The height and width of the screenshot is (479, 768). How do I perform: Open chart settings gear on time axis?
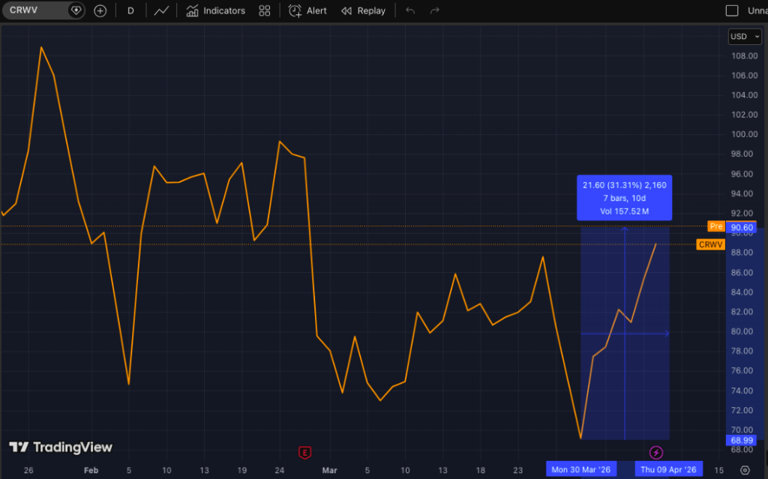point(745,470)
